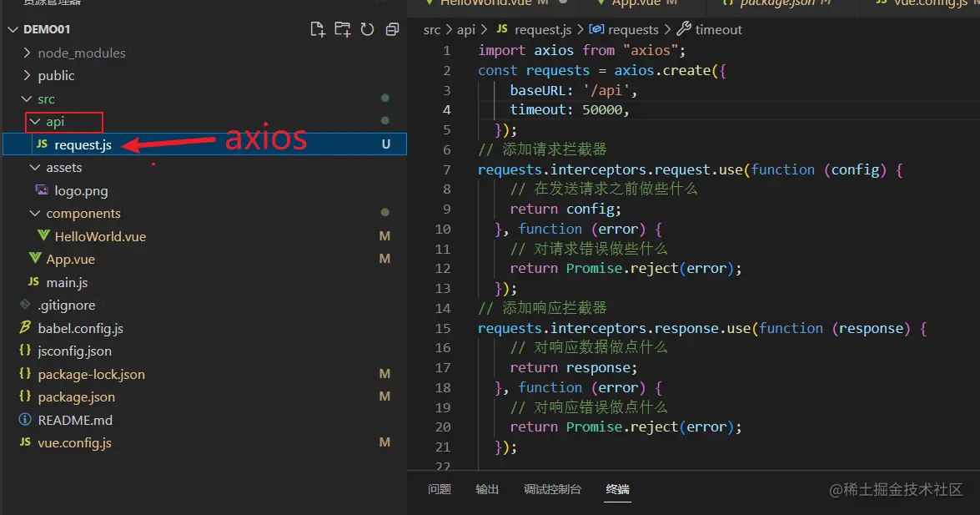Click the return response; code line

573,367
